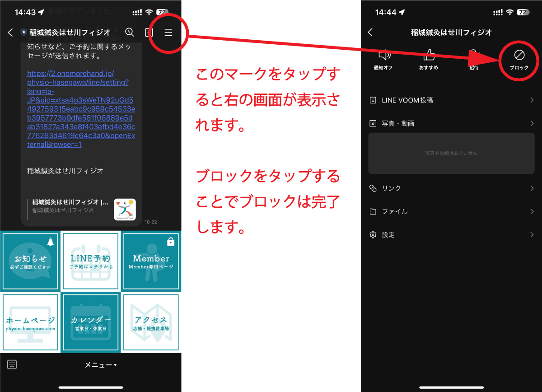Viewport: 542px width, 392px height.
Task: Tap the 稲城鍼灸はせ川フィジオ title on the menu screen
Action: (x=451, y=33)
